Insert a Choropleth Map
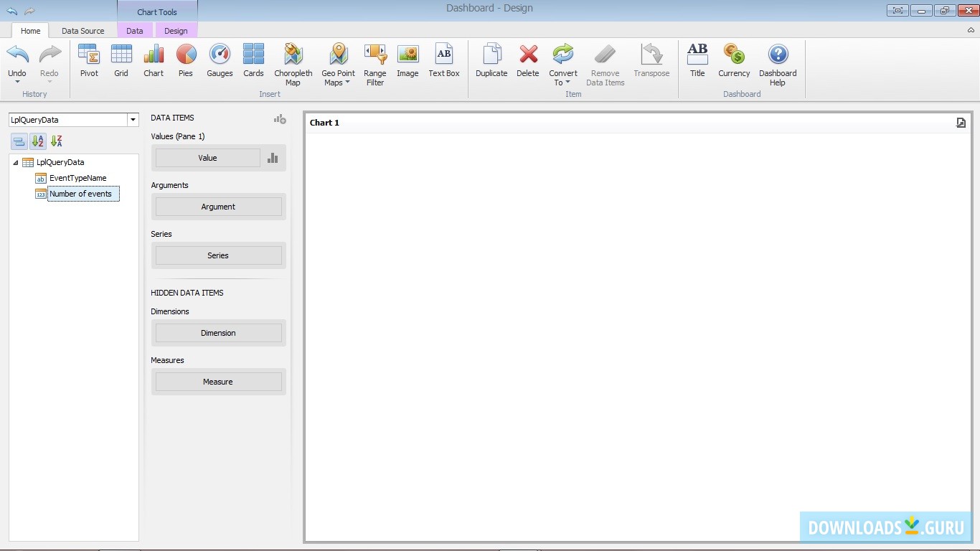The image size is (980, 551). click(x=293, y=65)
